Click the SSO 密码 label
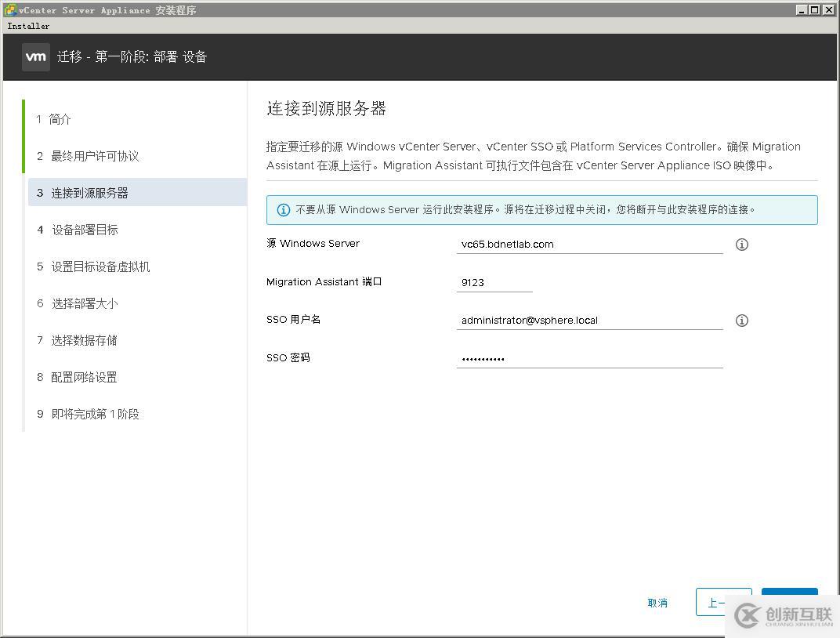 tap(288, 357)
